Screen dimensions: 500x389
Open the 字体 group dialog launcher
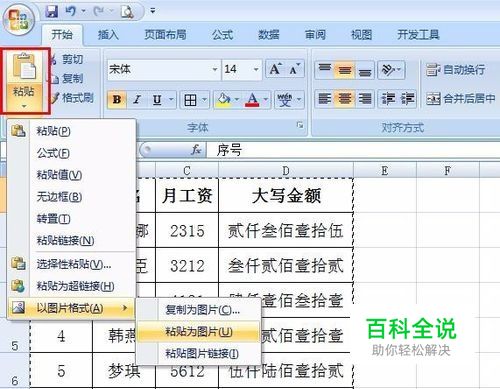point(300,125)
